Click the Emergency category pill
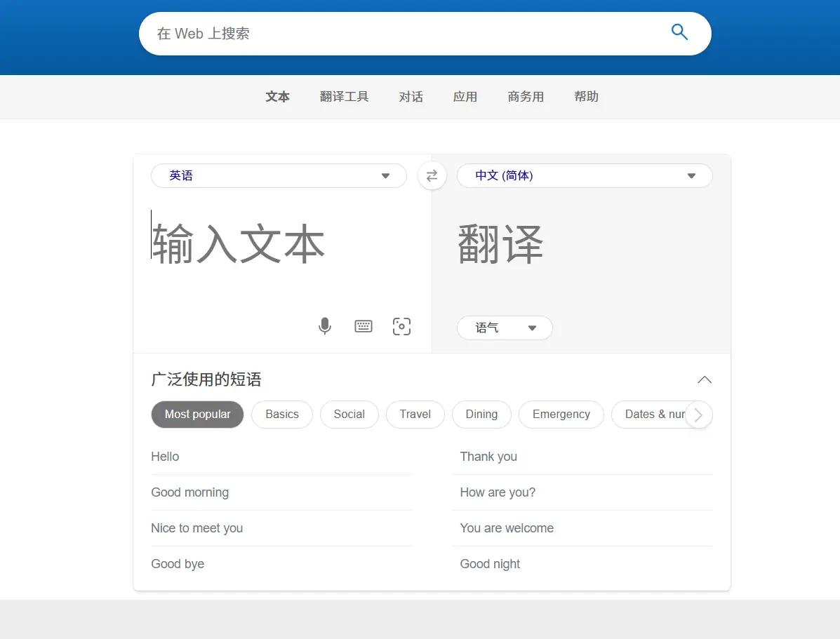840x639 pixels. coord(561,415)
